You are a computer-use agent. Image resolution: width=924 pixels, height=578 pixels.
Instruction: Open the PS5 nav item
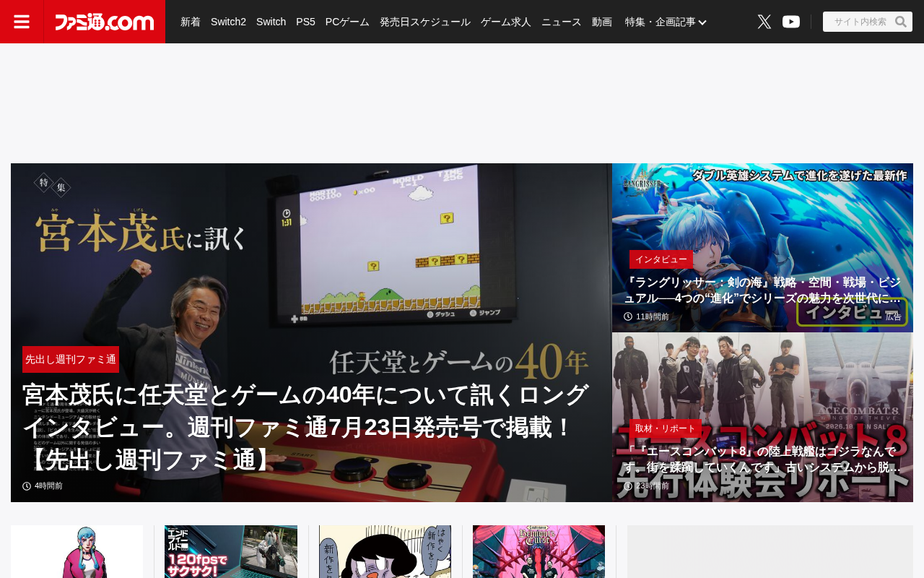(305, 22)
